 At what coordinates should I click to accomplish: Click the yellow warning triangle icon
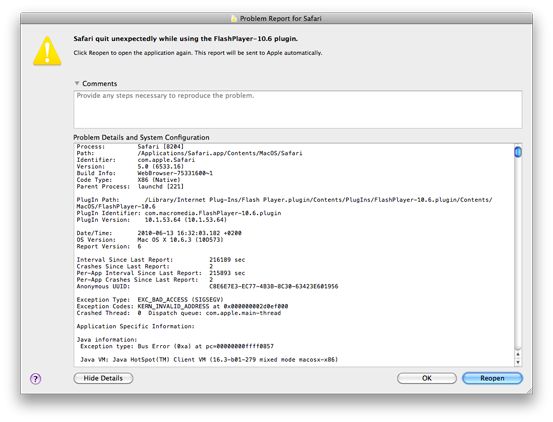point(47,51)
